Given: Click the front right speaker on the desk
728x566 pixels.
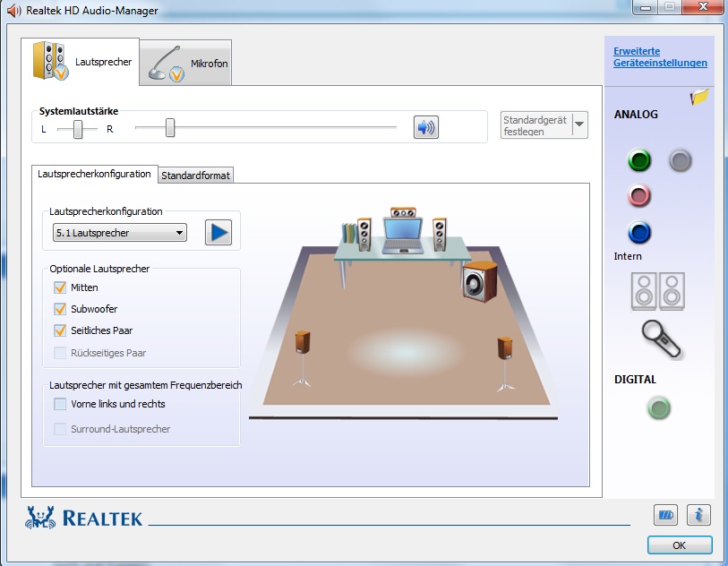Looking at the screenshot, I should [x=439, y=235].
